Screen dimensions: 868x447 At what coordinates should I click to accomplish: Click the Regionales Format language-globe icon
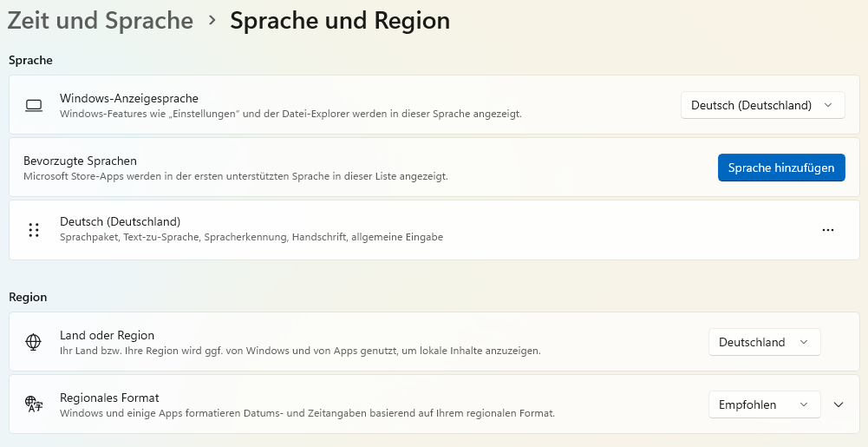point(34,404)
